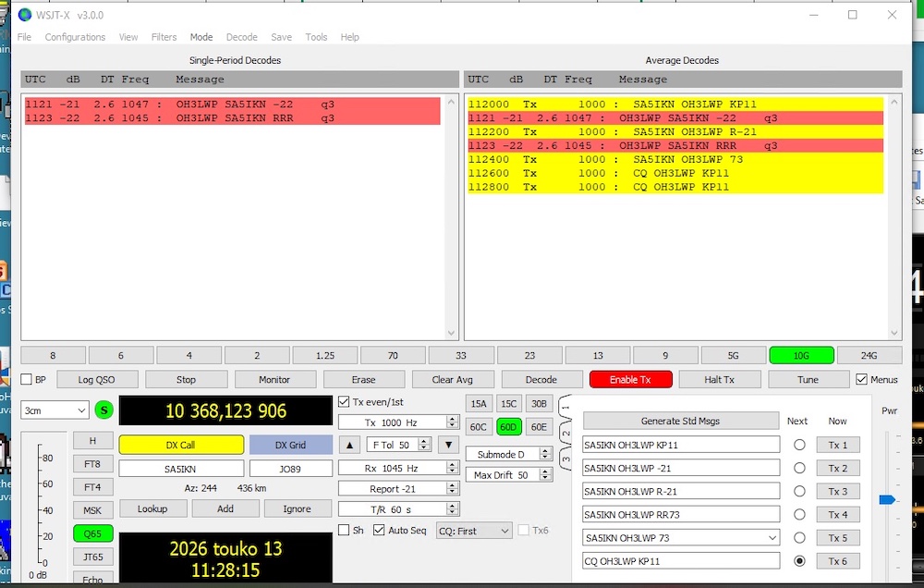Screen dimensions: 924x588
Task: Select Next radio for Tx 3 message
Action: click(799, 491)
